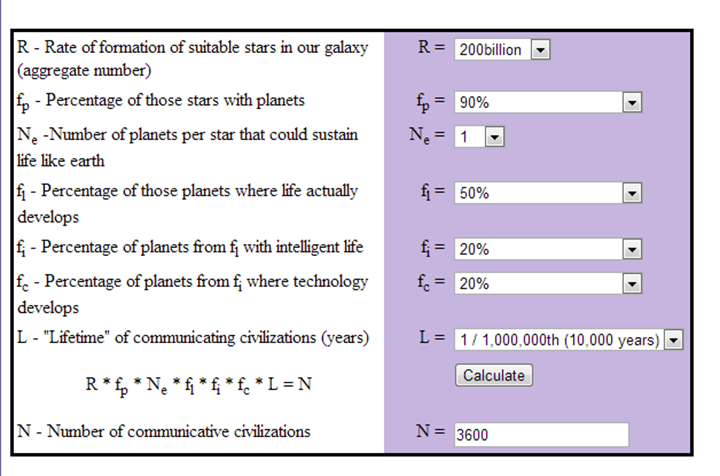Click the "R =" label beside star rate dropdown
This screenshot has width=720, height=476.
[x=432, y=47]
